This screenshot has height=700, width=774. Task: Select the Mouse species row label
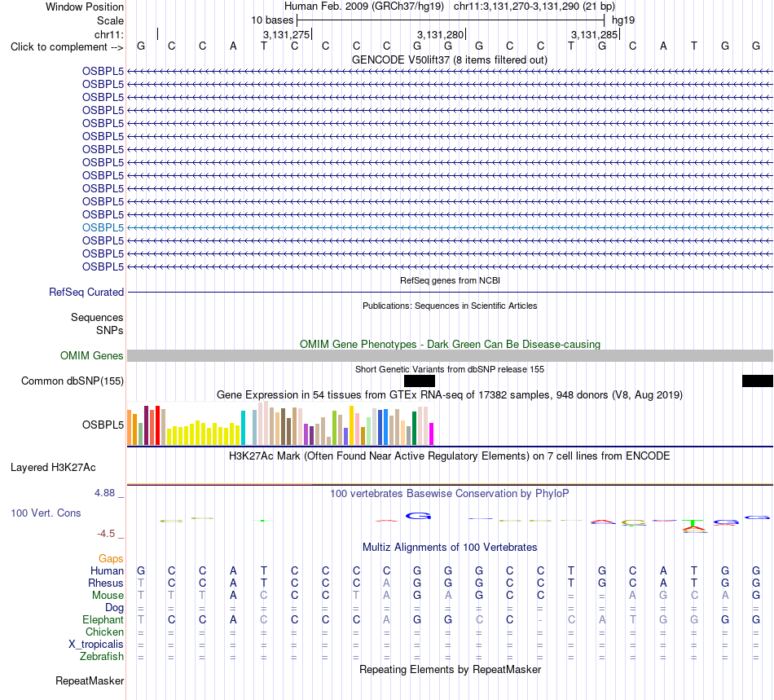pyautogui.click(x=108, y=596)
